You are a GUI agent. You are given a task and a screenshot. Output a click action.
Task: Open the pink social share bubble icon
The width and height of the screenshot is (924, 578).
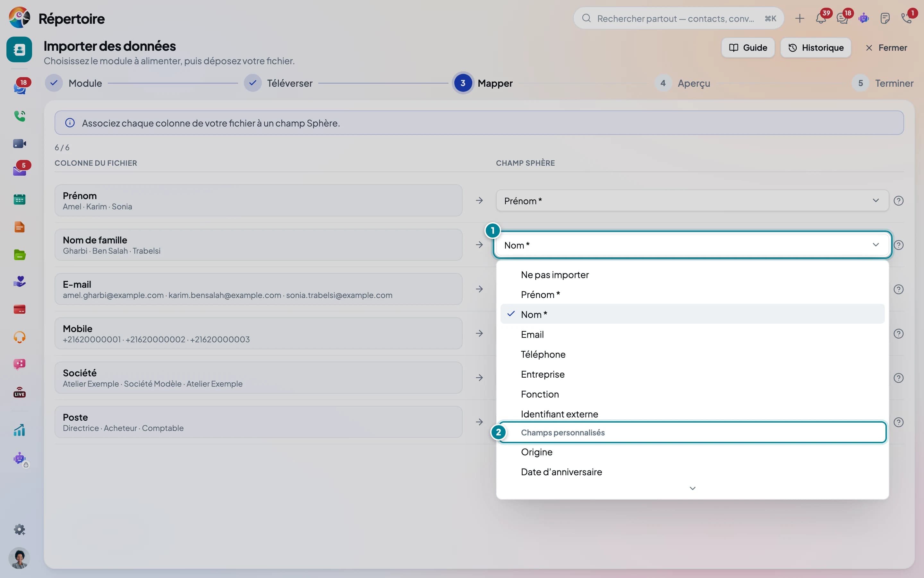20,364
